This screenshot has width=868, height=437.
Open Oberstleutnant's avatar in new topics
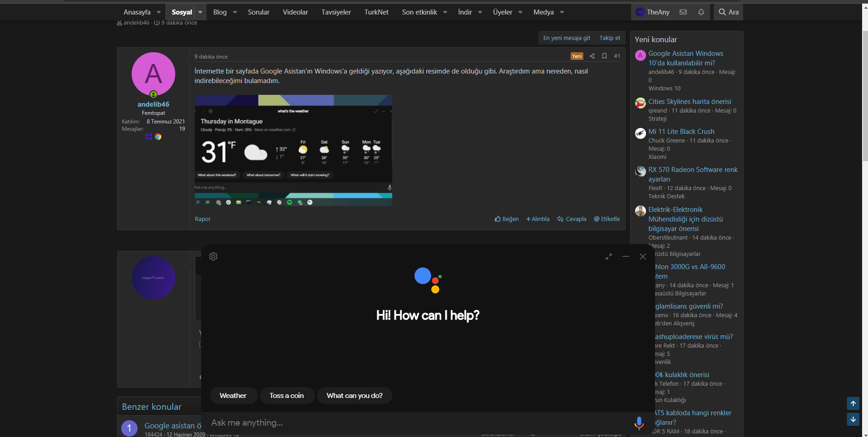(x=640, y=211)
